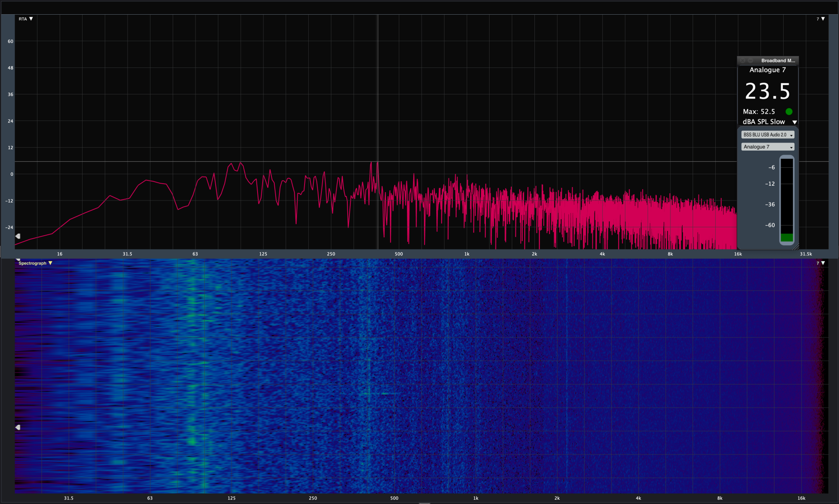This screenshot has width=839, height=504.
Task: Click the RTA left-edge arrow marker
Action: coord(18,236)
